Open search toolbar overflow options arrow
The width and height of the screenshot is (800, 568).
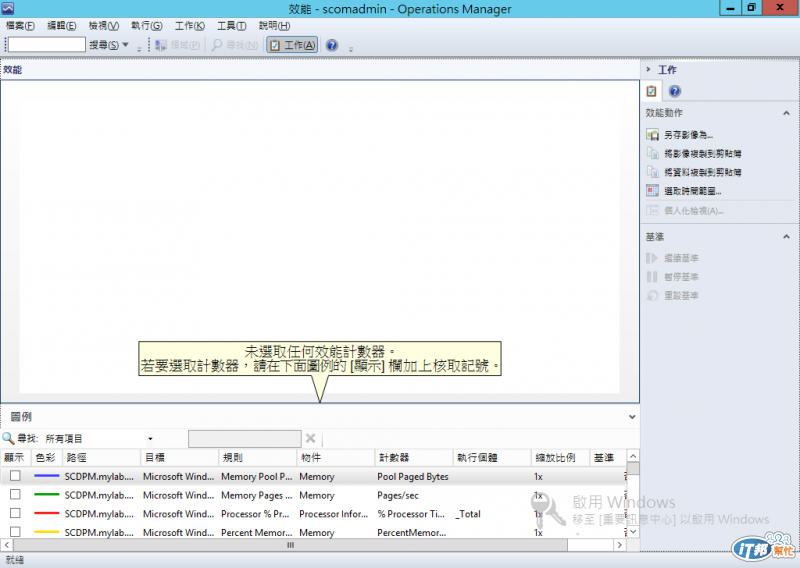coord(139,50)
